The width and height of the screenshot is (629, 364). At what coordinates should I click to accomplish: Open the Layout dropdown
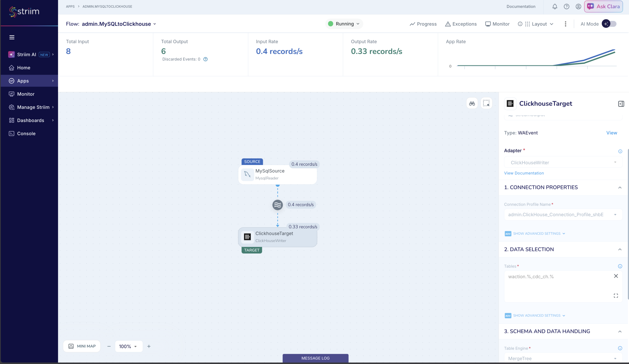click(x=539, y=24)
